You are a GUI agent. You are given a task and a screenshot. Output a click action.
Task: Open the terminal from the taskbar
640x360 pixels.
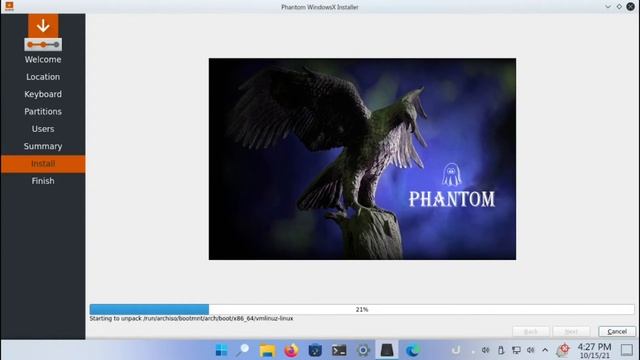[x=339, y=350]
